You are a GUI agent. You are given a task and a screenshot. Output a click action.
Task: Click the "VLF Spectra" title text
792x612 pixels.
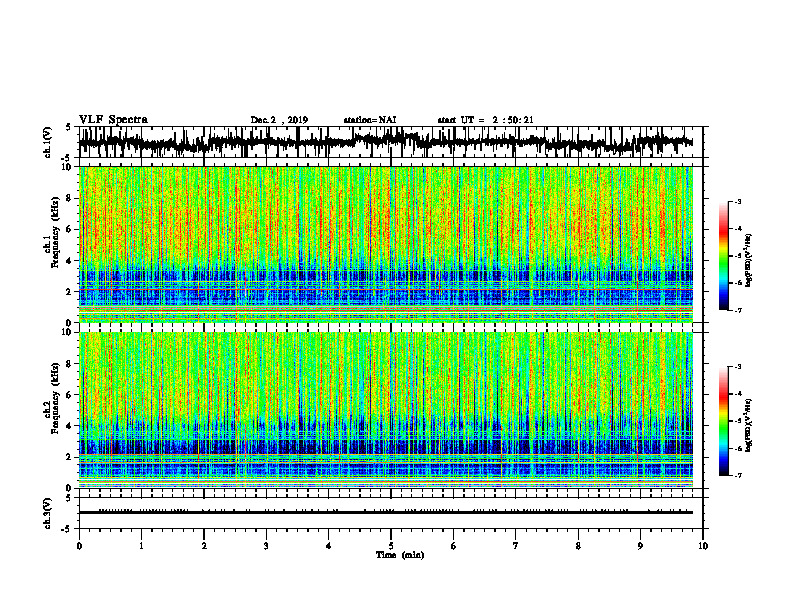coord(113,120)
